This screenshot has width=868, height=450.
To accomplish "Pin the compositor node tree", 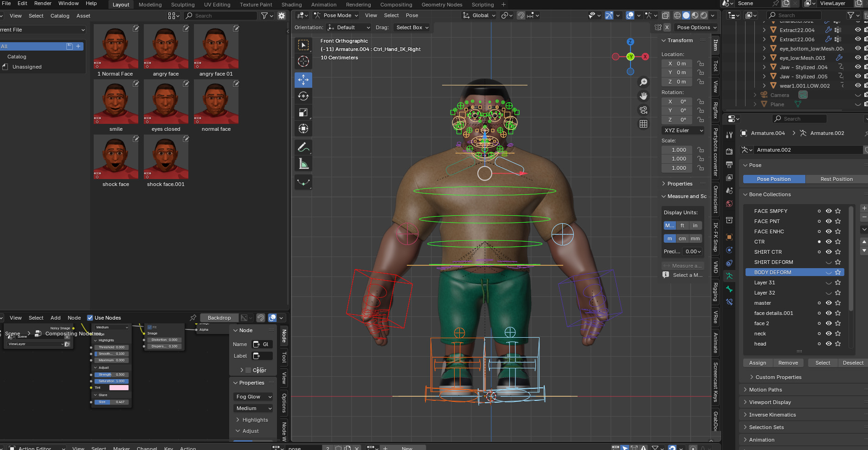I will (193, 318).
